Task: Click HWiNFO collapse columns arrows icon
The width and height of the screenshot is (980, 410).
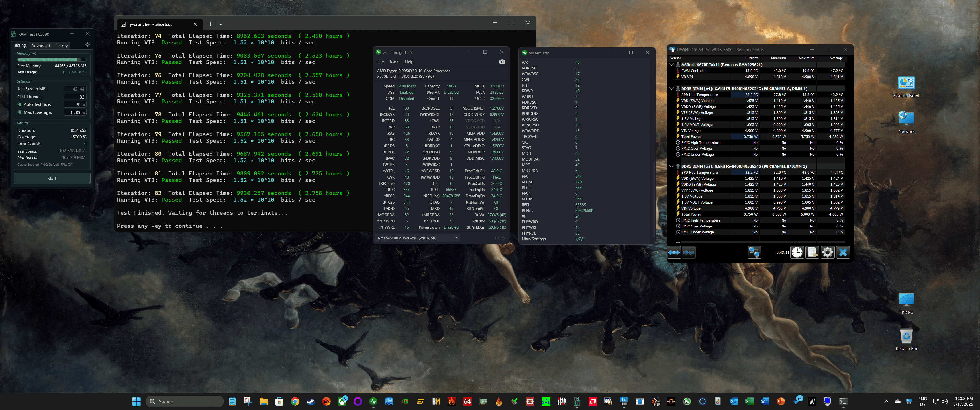Action: [688, 252]
